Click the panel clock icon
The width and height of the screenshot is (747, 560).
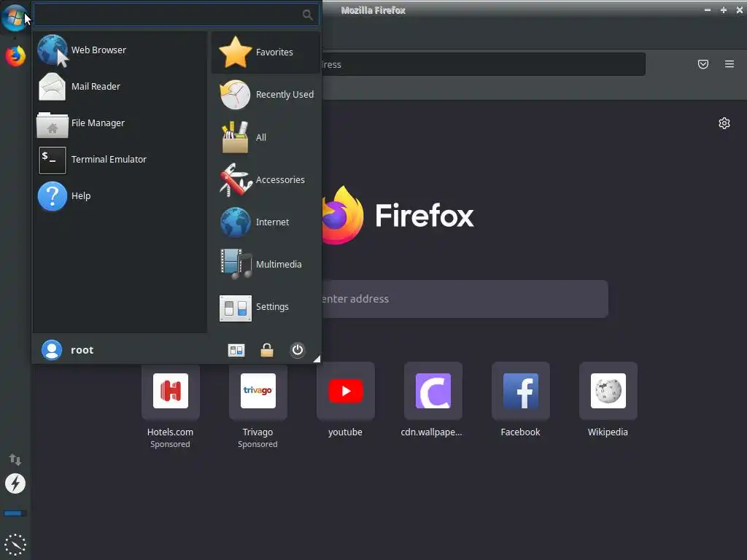15,544
